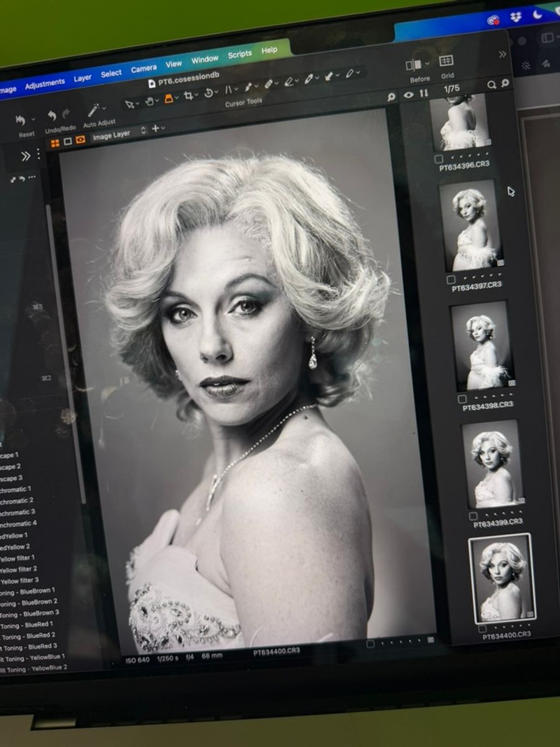Open the Window menu

[x=205, y=60]
